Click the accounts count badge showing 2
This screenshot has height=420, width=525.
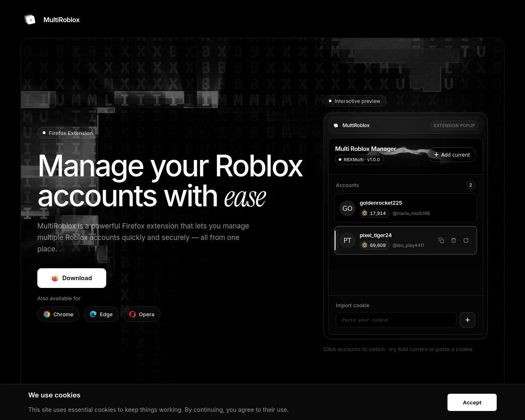click(x=470, y=185)
